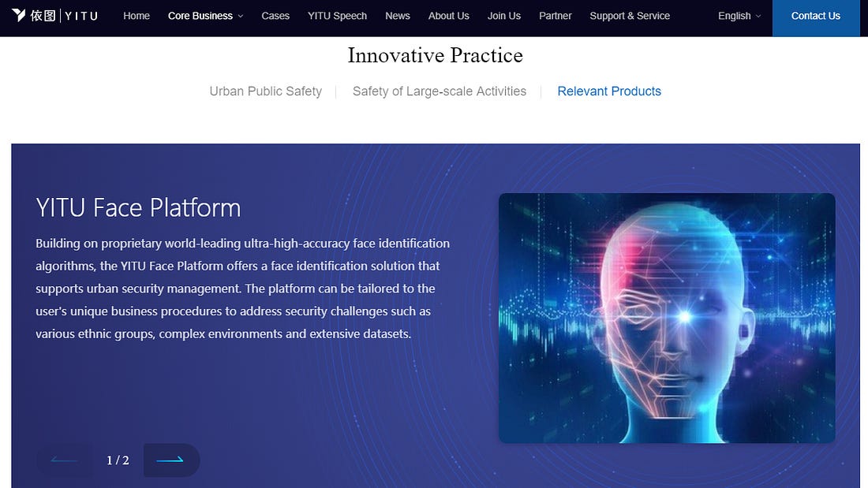
Task: Open the News page
Action: [x=398, y=16]
